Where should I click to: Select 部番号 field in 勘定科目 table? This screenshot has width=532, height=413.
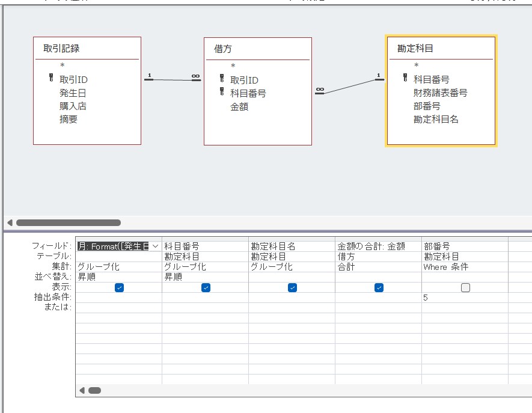(427, 106)
